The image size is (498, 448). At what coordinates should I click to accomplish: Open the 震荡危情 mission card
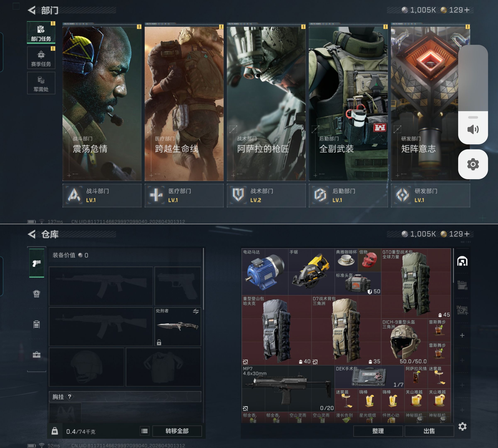pyautogui.click(x=102, y=103)
